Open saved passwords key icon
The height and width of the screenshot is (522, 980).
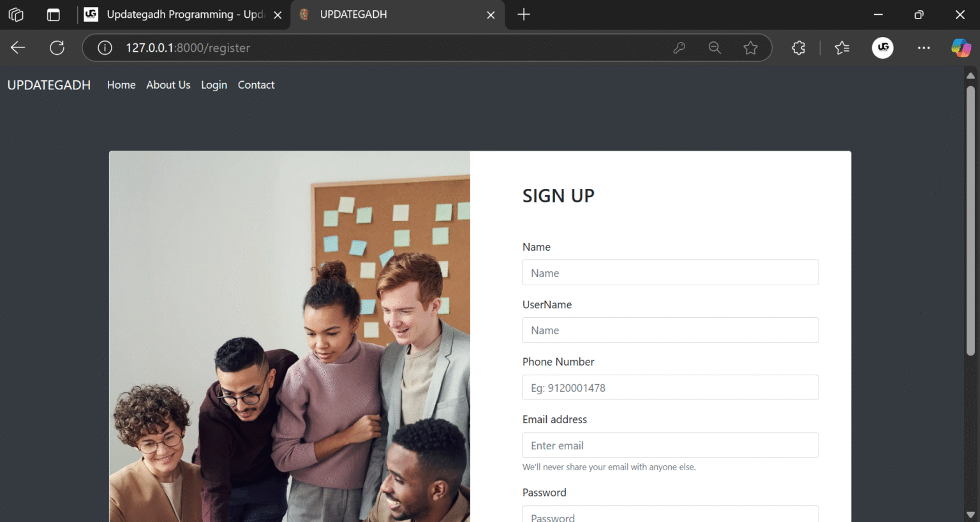(x=679, y=48)
